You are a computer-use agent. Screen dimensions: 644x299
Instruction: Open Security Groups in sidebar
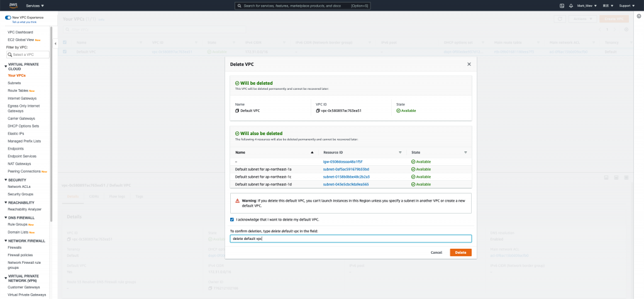tap(21, 194)
